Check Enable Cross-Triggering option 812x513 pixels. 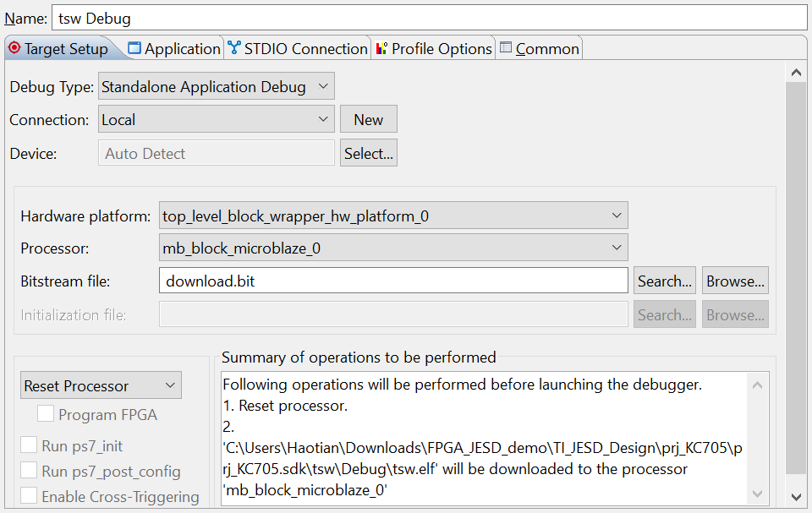click(x=30, y=496)
